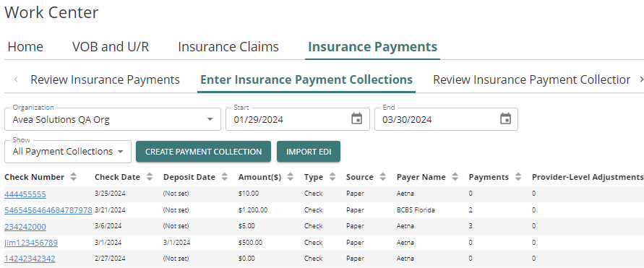Open the Review Insurance Payments sub-tab

[x=105, y=79]
